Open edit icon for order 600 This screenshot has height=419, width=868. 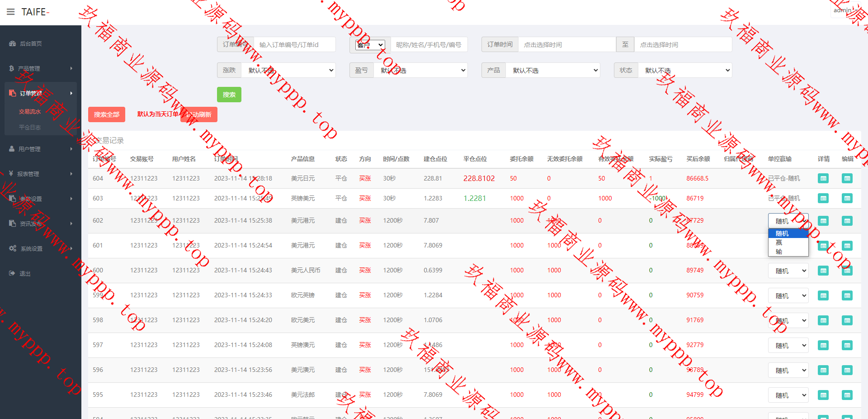[x=847, y=271]
